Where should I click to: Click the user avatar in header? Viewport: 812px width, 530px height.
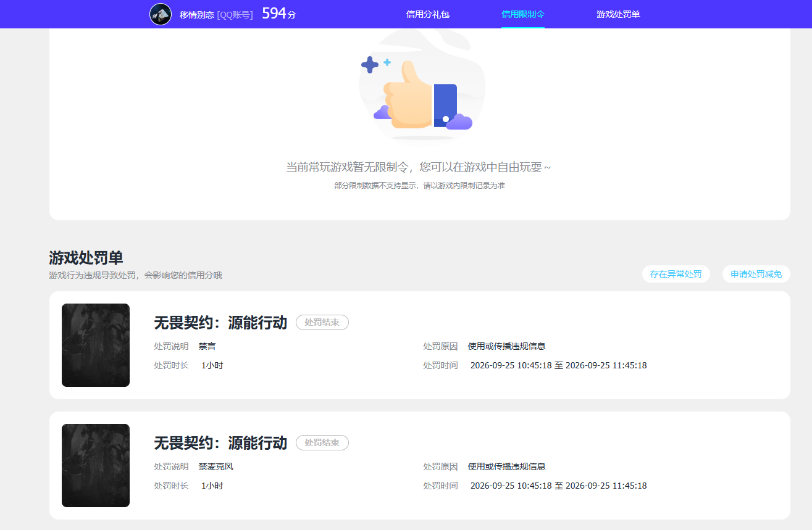pos(161,14)
